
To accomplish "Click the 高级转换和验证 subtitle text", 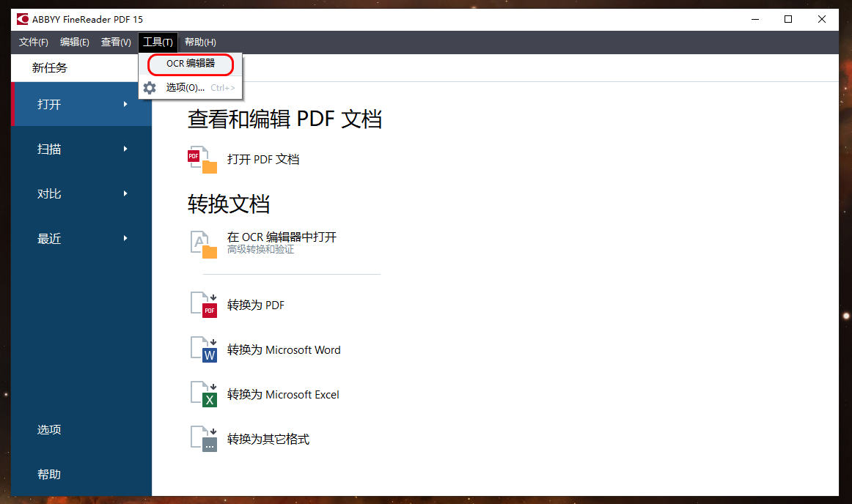I will pyautogui.click(x=260, y=249).
